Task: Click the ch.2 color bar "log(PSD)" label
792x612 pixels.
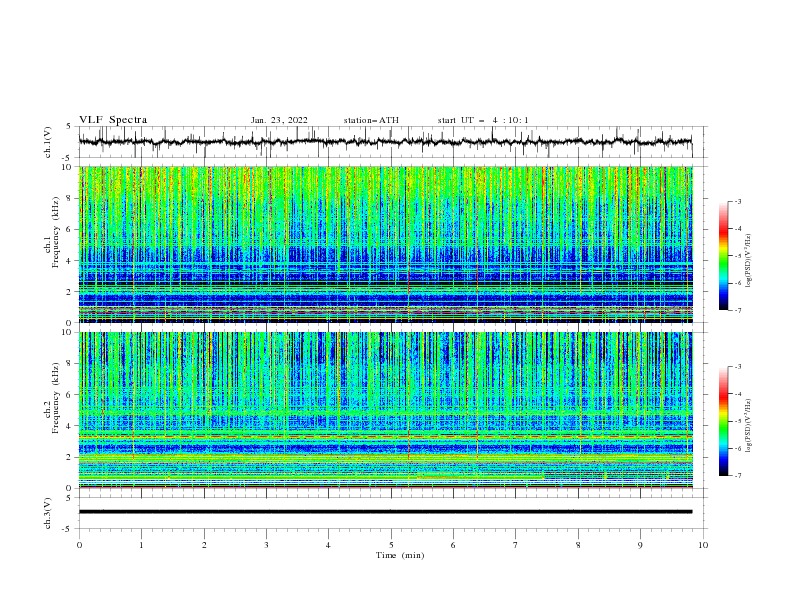Action: point(749,426)
